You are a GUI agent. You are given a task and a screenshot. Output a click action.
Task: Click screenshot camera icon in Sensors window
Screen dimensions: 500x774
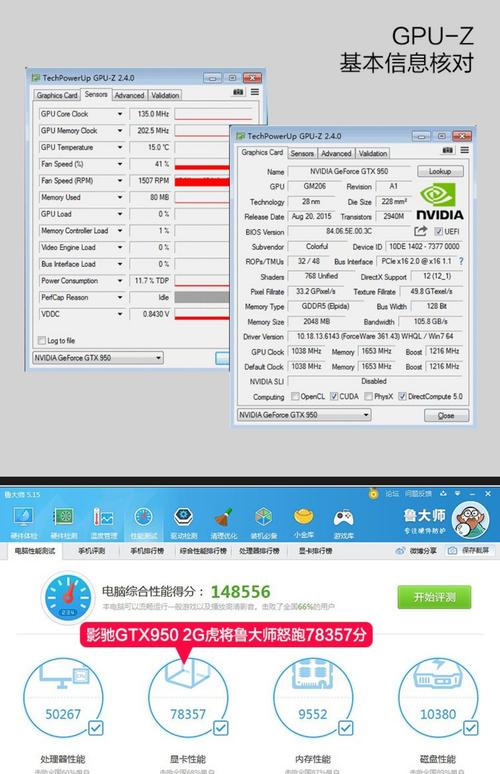[x=238, y=92]
